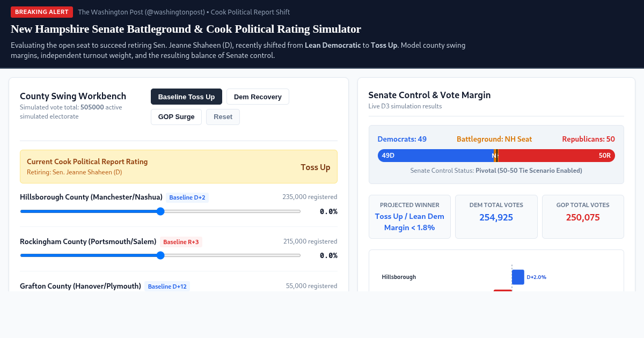
Task: Click the Reset button
Action: pos(223,117)
